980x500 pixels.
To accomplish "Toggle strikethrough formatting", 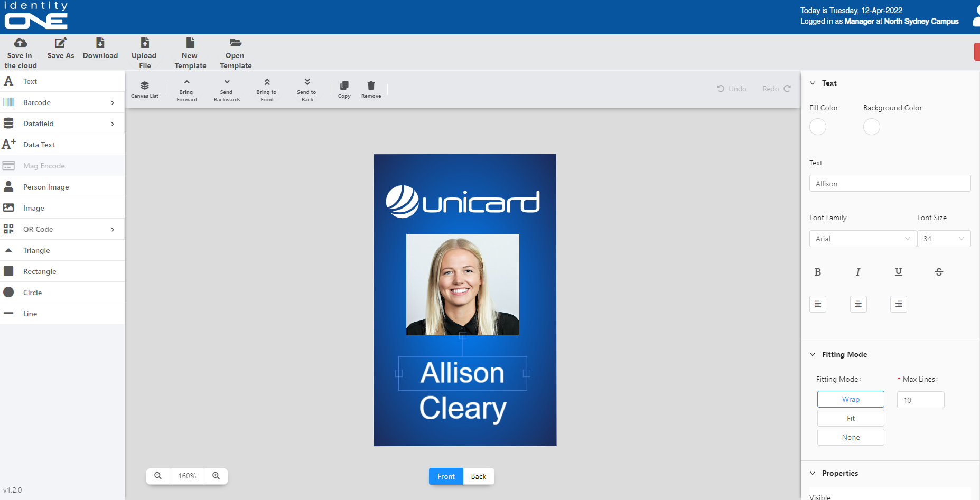I will [939, 272].
